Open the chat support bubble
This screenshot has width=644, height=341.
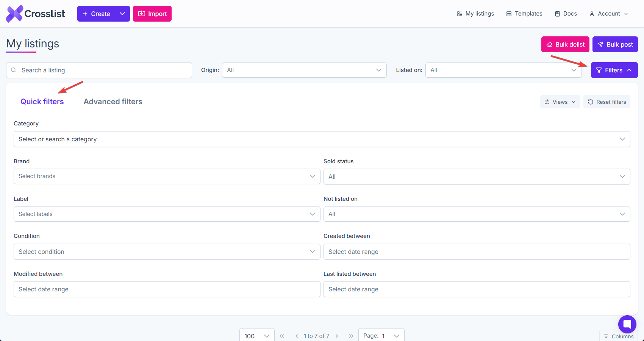pyautogui.click(x=627, y=324)
